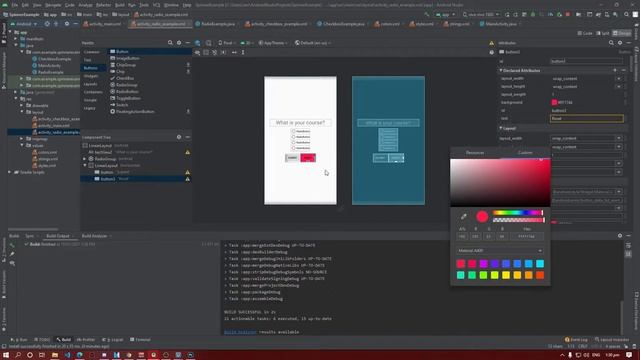Search attributes with the magnifier icon
Screen dimensions: 640x360
(611, 43)
